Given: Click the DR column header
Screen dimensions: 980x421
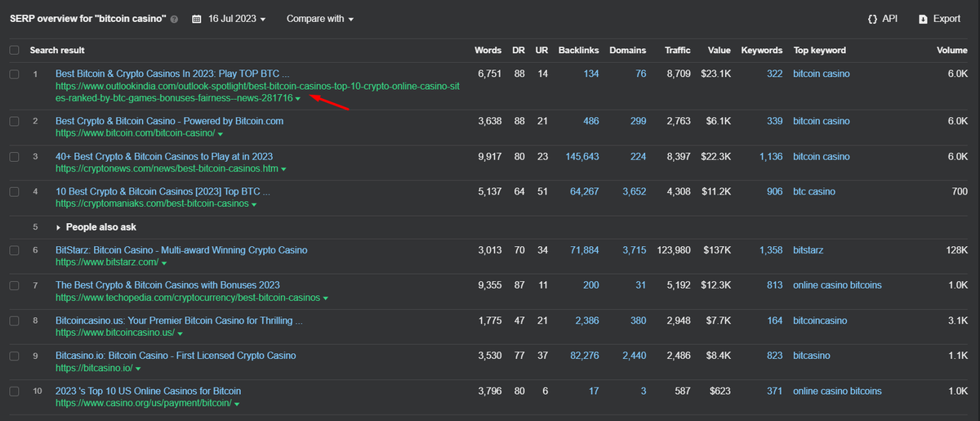Looking at the screenshot, I should pyautogui.click(x=518, y=50).
